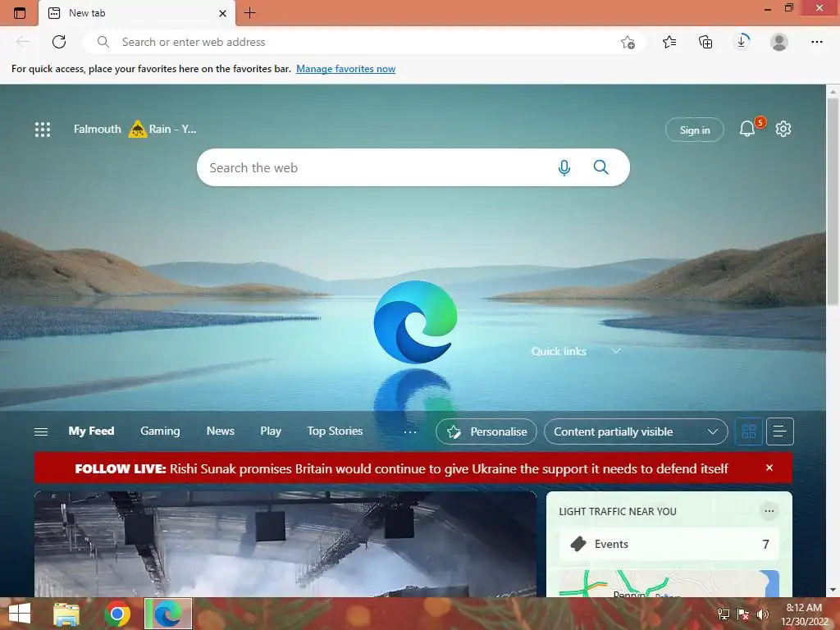This screenshot has height=630, width=840.
Task: Open the app launcher grid icon
Action: click(x=43, y=129)
